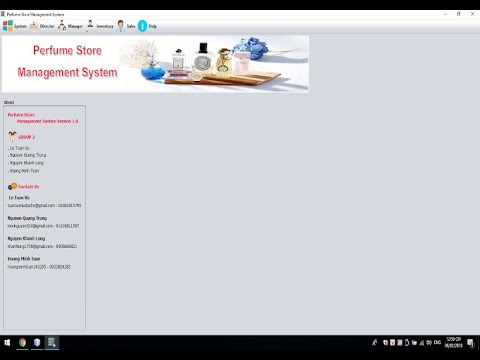Click the 'About' panel label
This screenshot has height=360, width=480.
pos(9,102)
